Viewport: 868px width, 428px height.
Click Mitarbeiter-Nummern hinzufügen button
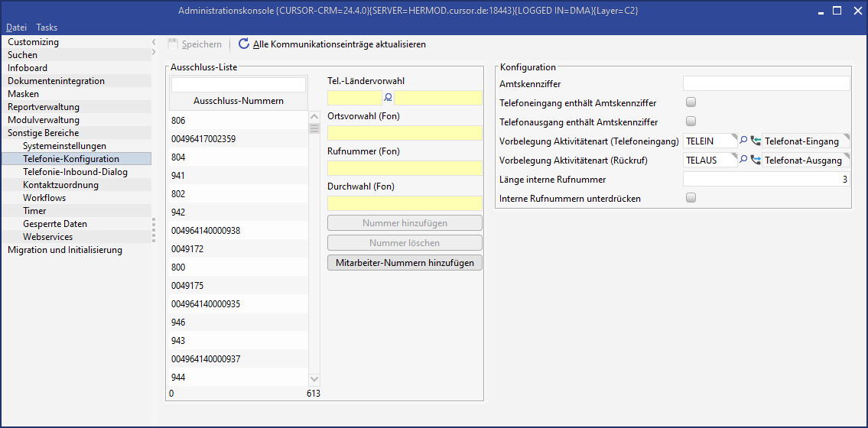[405, 263]
